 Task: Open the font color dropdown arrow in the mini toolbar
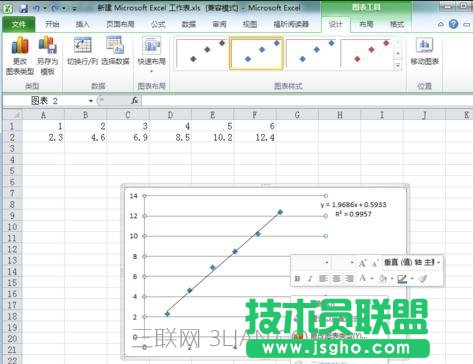tap(372, 279)
